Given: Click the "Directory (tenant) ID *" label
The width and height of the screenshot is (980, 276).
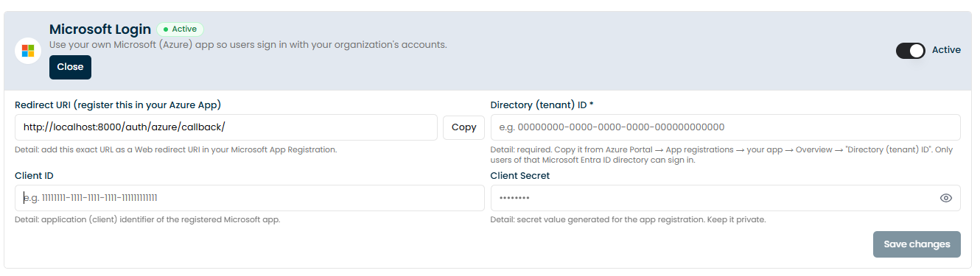Looking at the screenshot, I should click(542, 105).
